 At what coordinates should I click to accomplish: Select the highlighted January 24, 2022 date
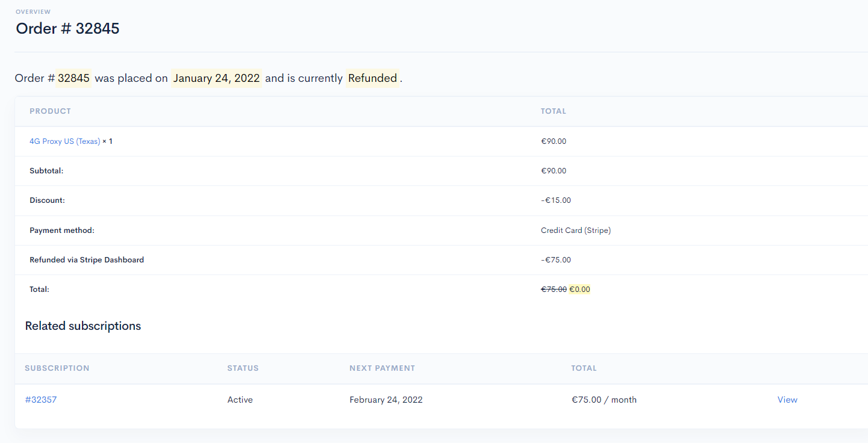pyautogui.click(x=216, y=78)
